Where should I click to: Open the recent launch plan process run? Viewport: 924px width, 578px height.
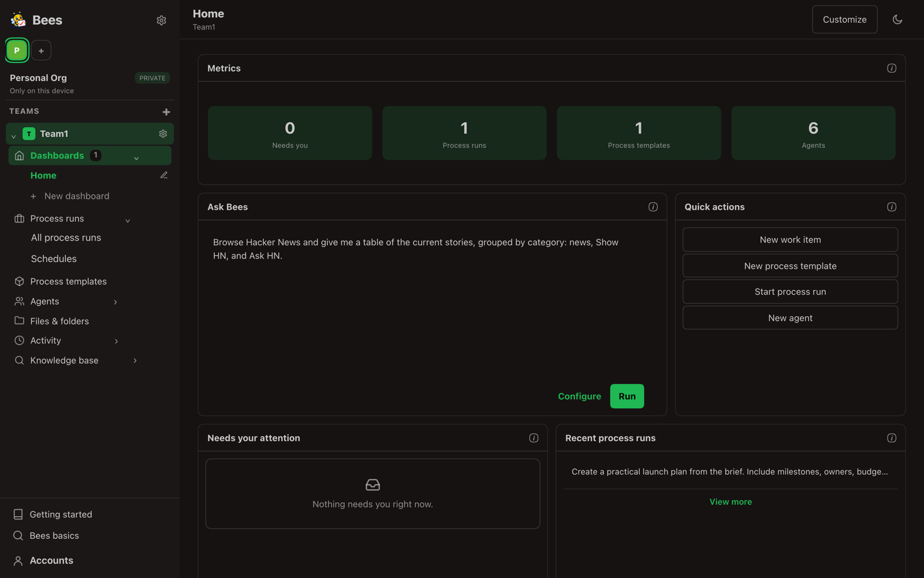(x=730, y=472)
